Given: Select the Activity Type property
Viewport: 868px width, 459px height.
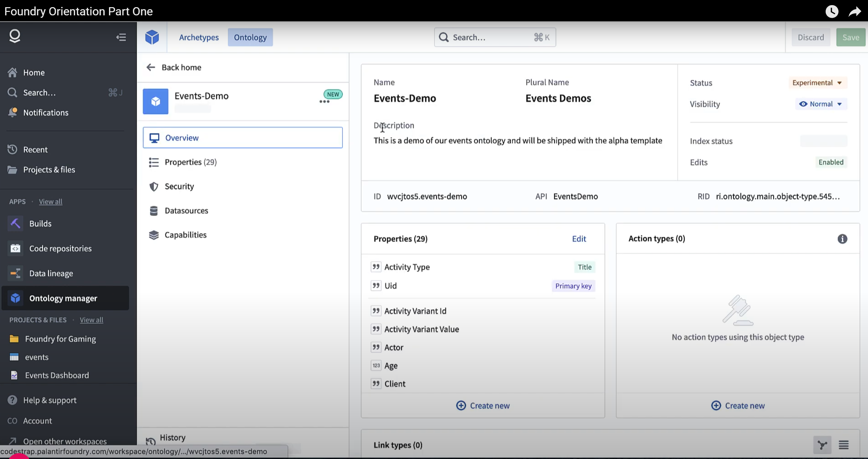Looking at the screenshot, I should (483, 267).
